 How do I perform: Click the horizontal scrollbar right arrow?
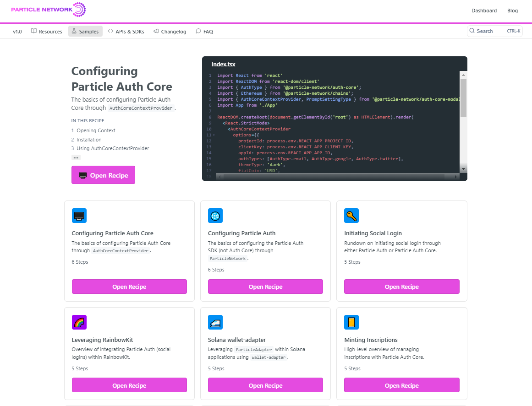click(x=455, y=177)
